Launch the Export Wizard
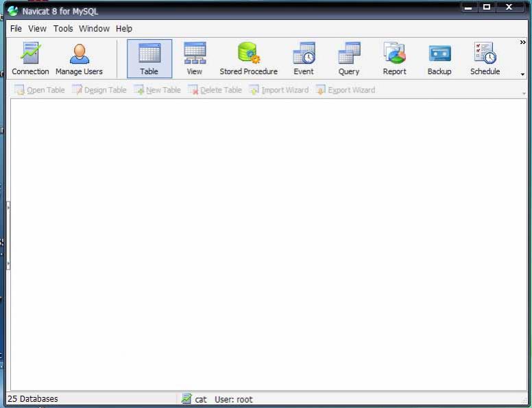 pos(346,90)
